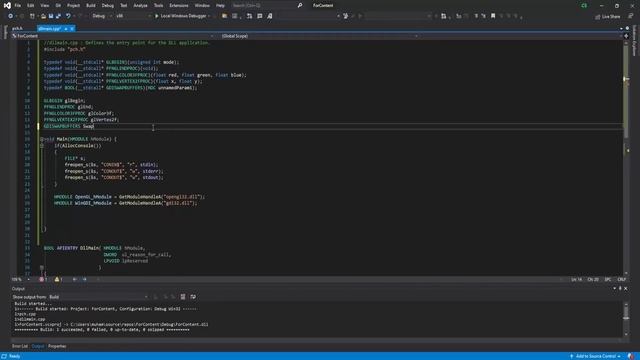Click the bookmark icon in toolbar
The height and width of the screenshot is (360, 640).
click(x=493, y=16)
